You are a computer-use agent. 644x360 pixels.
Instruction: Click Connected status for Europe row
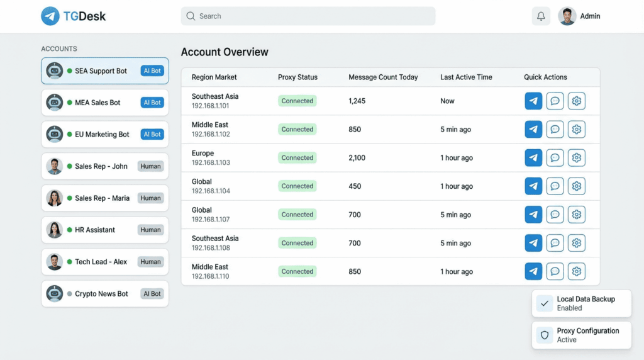(297, 157)
